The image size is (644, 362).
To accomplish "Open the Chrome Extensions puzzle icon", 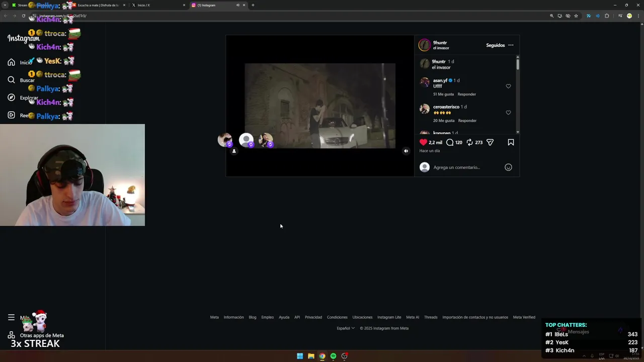I will click(x=607, y=16).
